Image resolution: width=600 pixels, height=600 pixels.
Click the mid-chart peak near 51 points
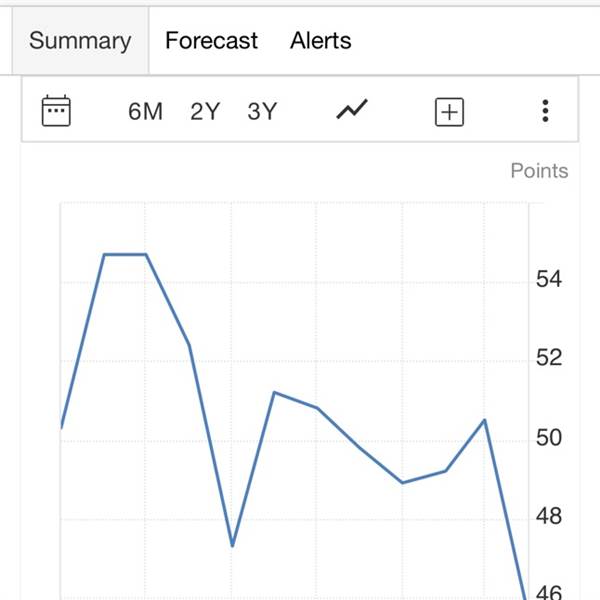tap(274, 393)
